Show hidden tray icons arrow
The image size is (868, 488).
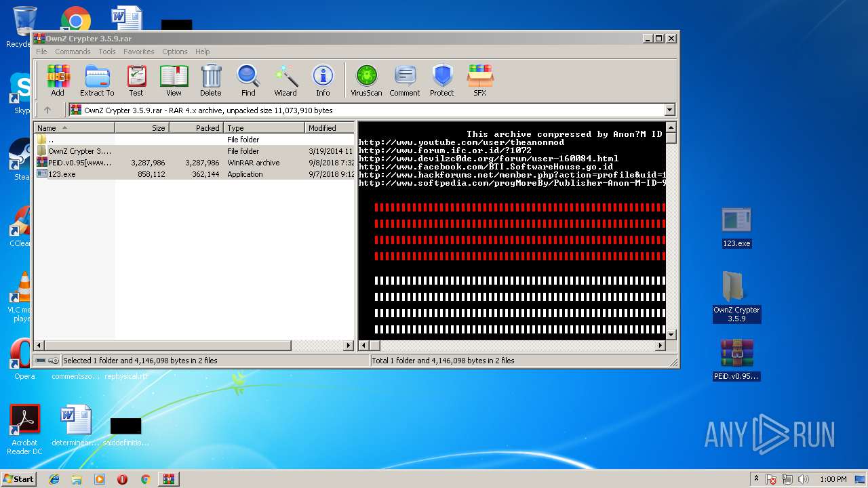pos(755,479)
